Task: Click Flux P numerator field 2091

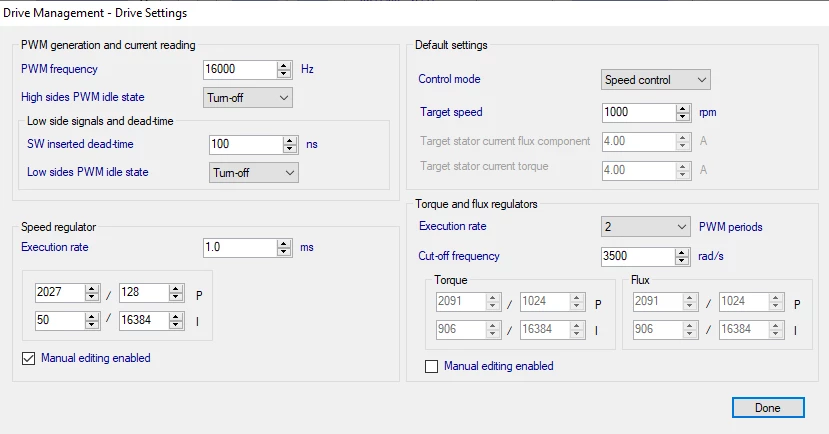Action: pyautogui.click(x=658, y=301)
